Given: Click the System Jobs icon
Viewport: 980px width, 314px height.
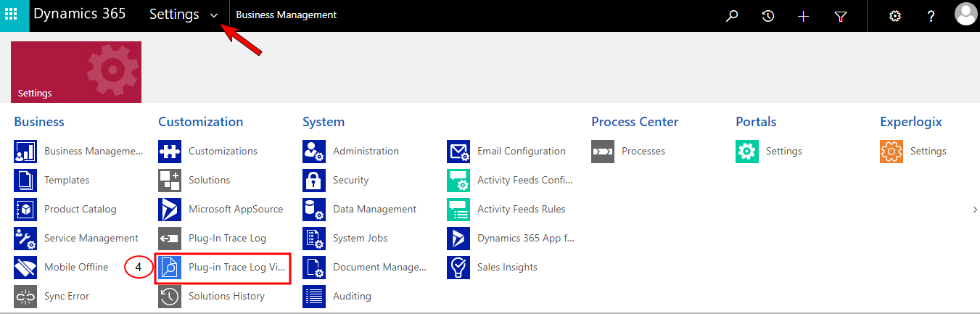Looking at the screenshot, I should pos(314,239).
